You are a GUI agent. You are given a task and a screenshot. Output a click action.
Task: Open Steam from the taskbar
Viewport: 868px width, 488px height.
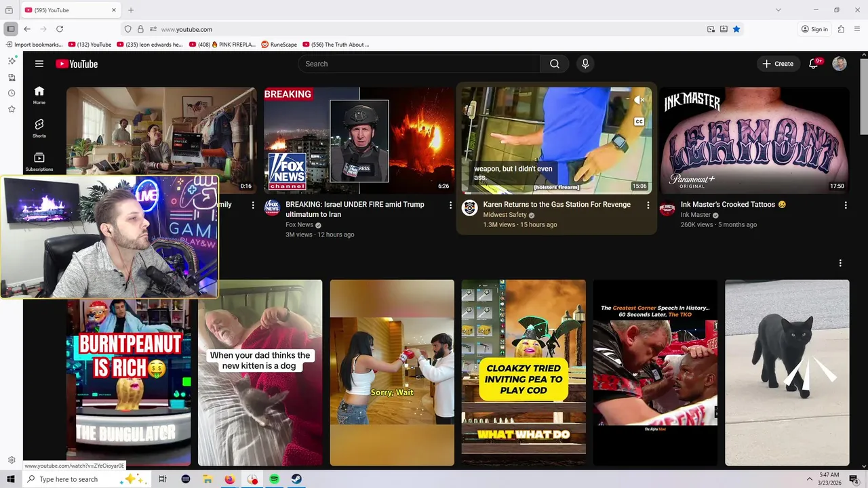point(296,479)
